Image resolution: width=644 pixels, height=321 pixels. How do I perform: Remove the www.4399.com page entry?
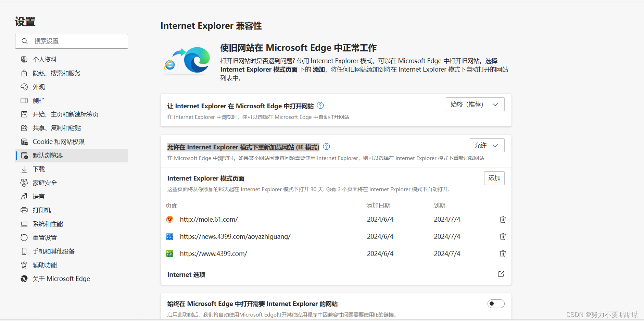pos(502,254)
